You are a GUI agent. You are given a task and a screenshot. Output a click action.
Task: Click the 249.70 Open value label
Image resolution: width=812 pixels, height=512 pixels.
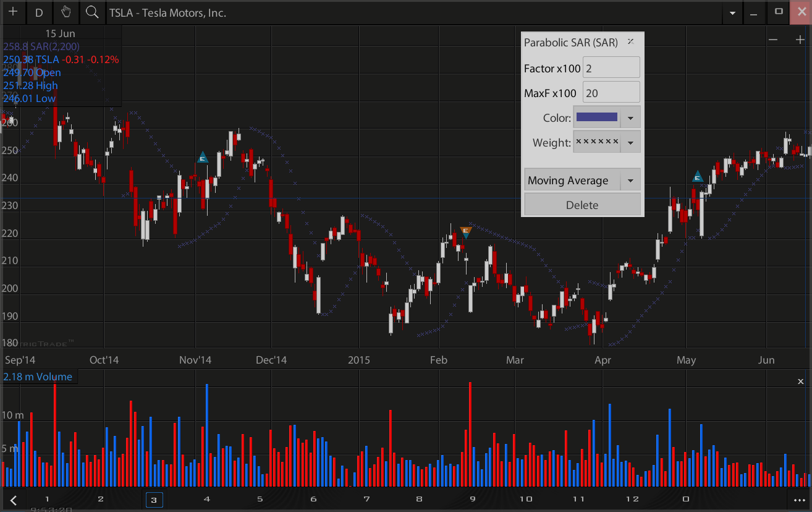click(x=32, y=72)
